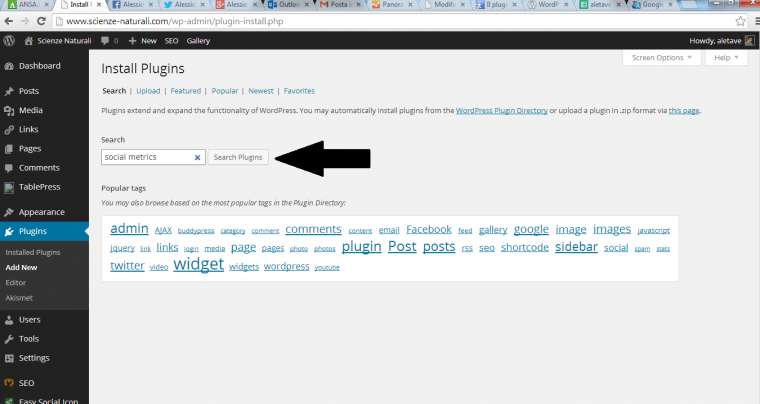Viewport: 760px width, 404px height.
Task: Click the Links chain icon
Action: 9,130
